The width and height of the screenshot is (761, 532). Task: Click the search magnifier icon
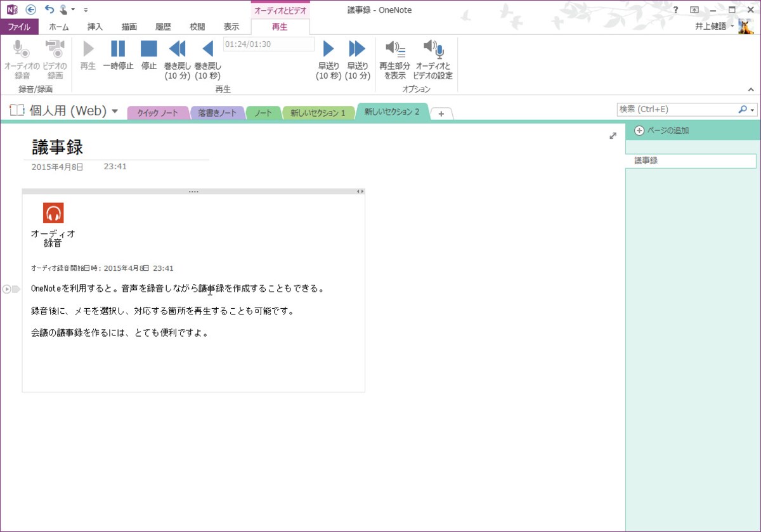pyautogui.click(x=743, y=109)
